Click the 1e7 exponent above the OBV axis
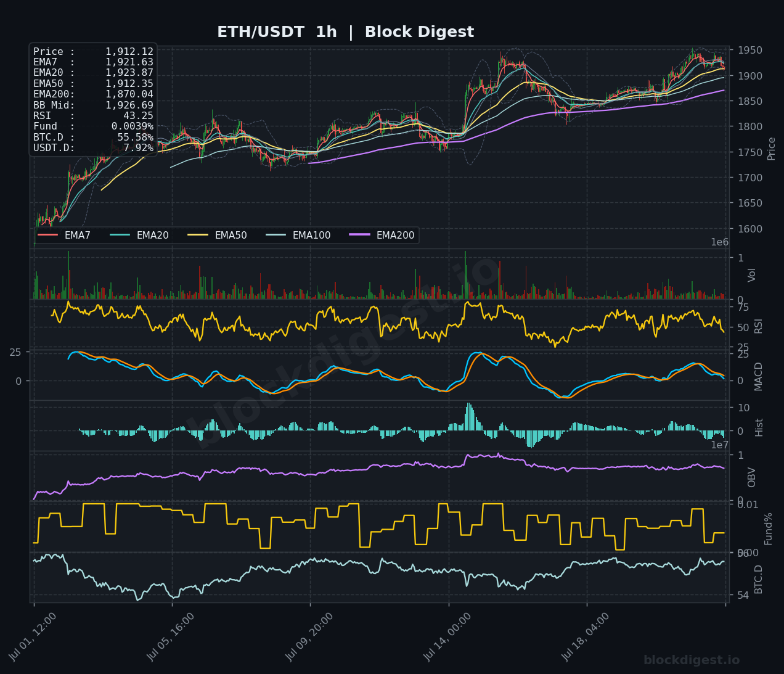 point(720,445)
